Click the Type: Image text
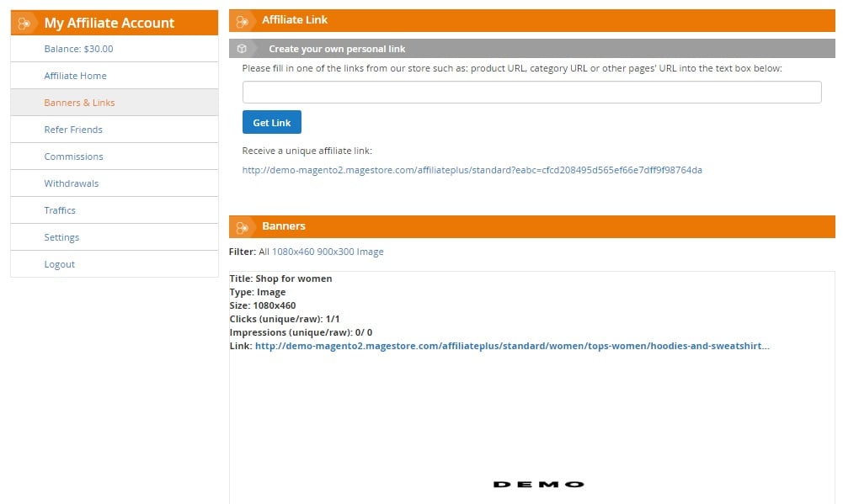The image size is (843, 504). pos(258,292)
